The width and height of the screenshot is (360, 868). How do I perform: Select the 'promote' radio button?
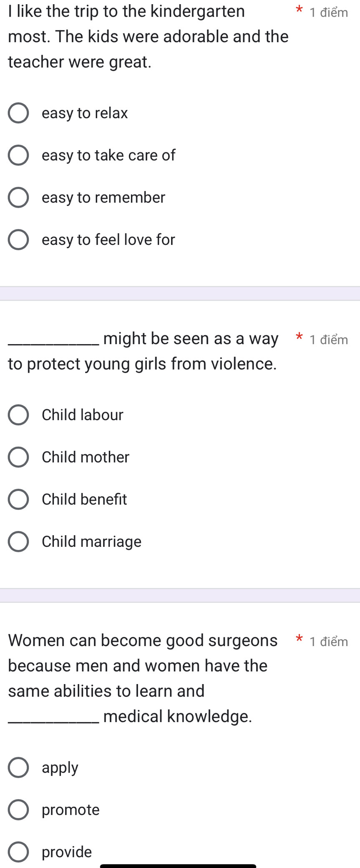click(x=18, y=810)
